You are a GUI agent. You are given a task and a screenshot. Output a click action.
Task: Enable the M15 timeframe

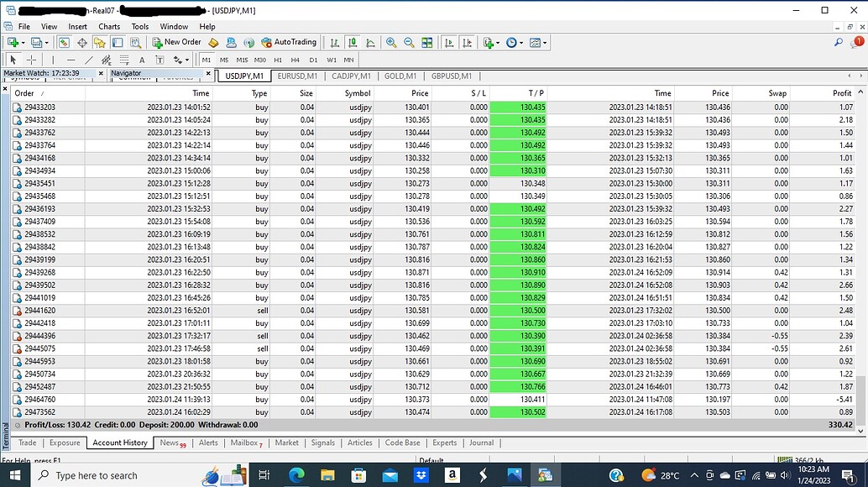tap(242, 60)
